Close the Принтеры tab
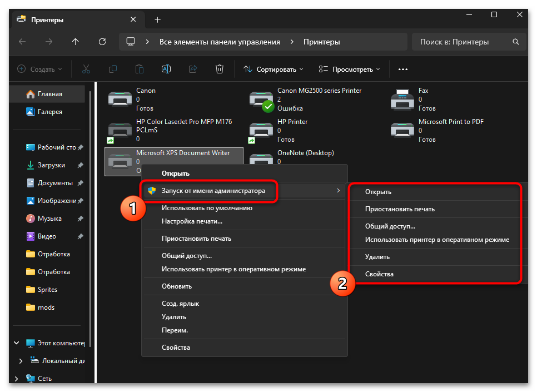The image size is (537, 392). coord(133,19)
